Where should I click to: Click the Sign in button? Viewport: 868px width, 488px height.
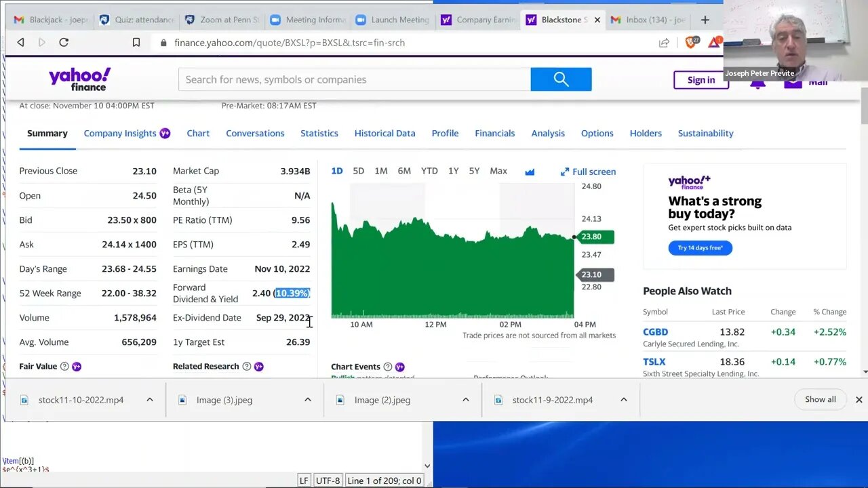[x=701, y=80]
